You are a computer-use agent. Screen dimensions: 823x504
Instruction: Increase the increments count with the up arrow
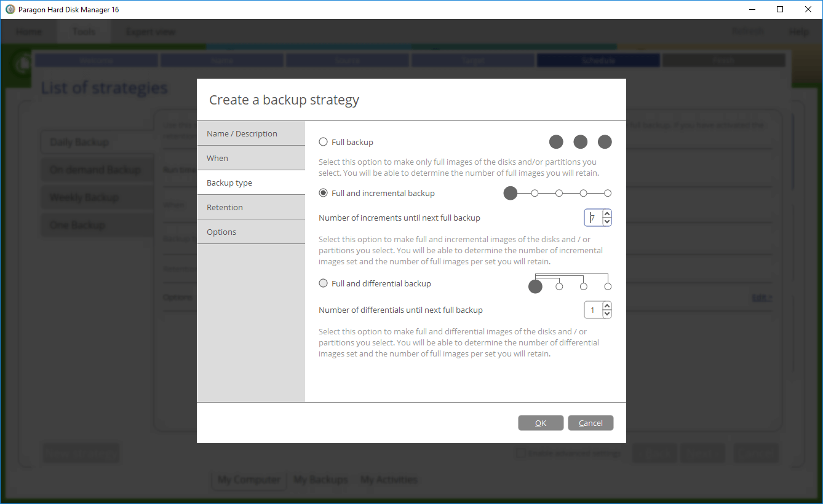point(606,213)
